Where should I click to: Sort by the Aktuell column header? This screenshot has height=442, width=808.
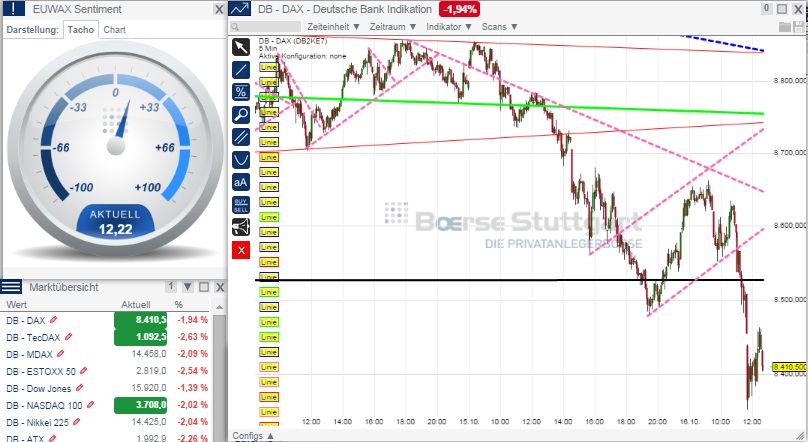[x=136, y=304]
